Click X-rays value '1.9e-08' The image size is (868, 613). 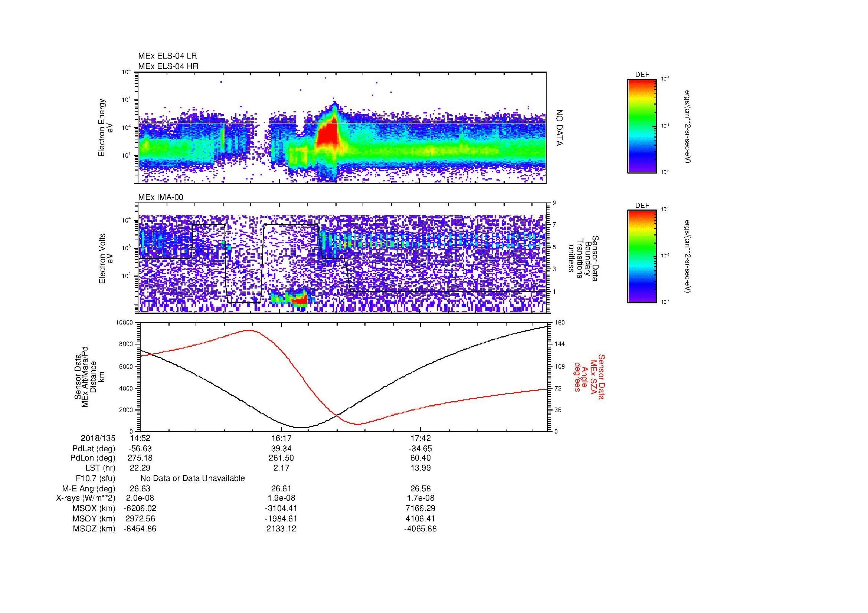point(281,498)
